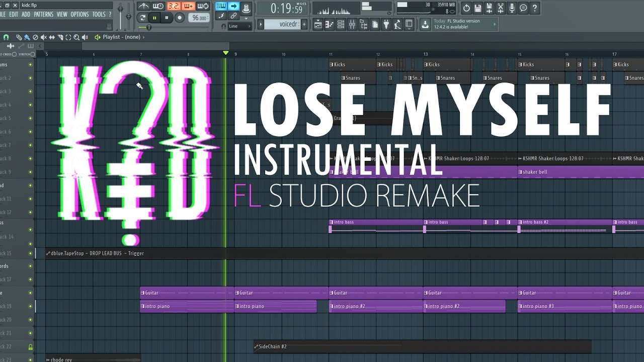
Task: Open the tempo tapper icon
Action: point(397,24)
